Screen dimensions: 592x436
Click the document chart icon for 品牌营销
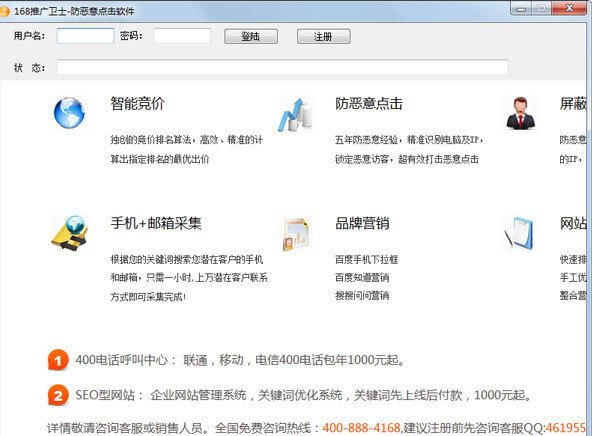[296, 234]
